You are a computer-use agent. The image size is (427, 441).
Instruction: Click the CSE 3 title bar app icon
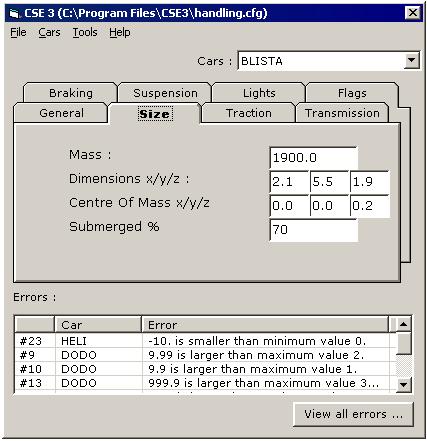[14, 14]
